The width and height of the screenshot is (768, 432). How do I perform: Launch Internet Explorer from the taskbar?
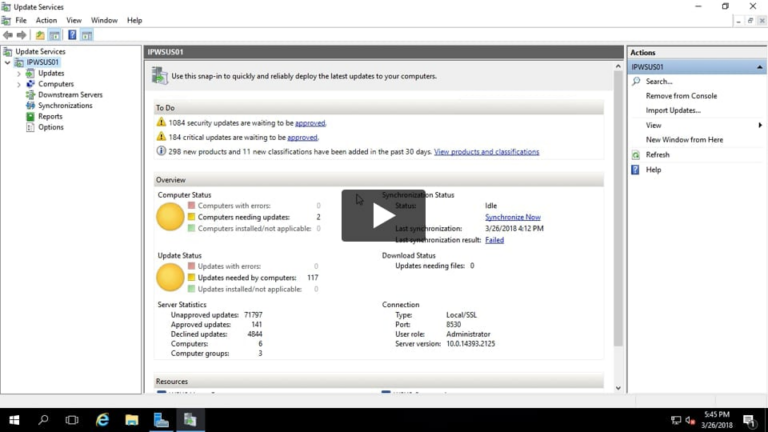[x=102, y=420]
